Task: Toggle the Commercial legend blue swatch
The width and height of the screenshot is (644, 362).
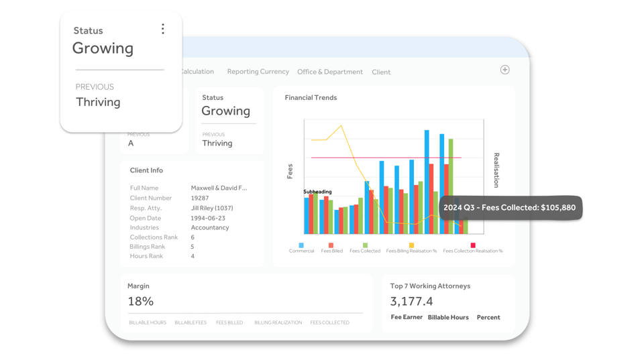Action: click(301, 245)
